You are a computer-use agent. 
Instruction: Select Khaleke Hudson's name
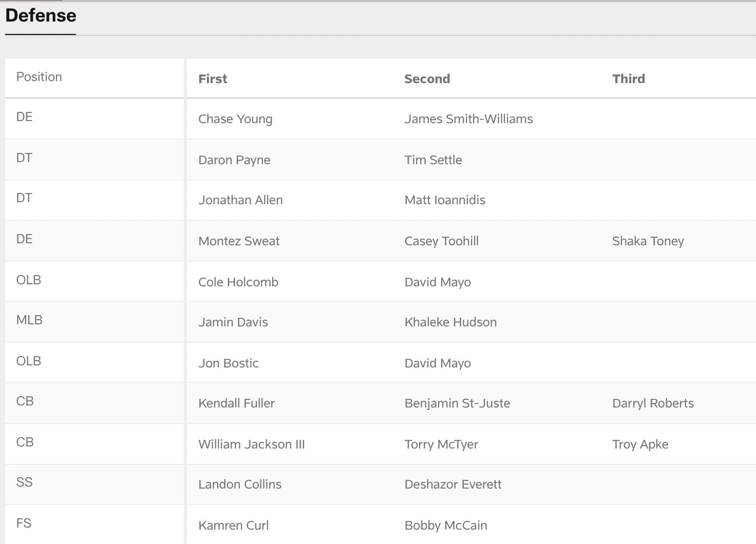pos(450,322)
